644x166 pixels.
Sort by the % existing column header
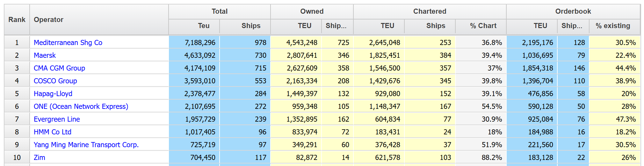[613, 26]
